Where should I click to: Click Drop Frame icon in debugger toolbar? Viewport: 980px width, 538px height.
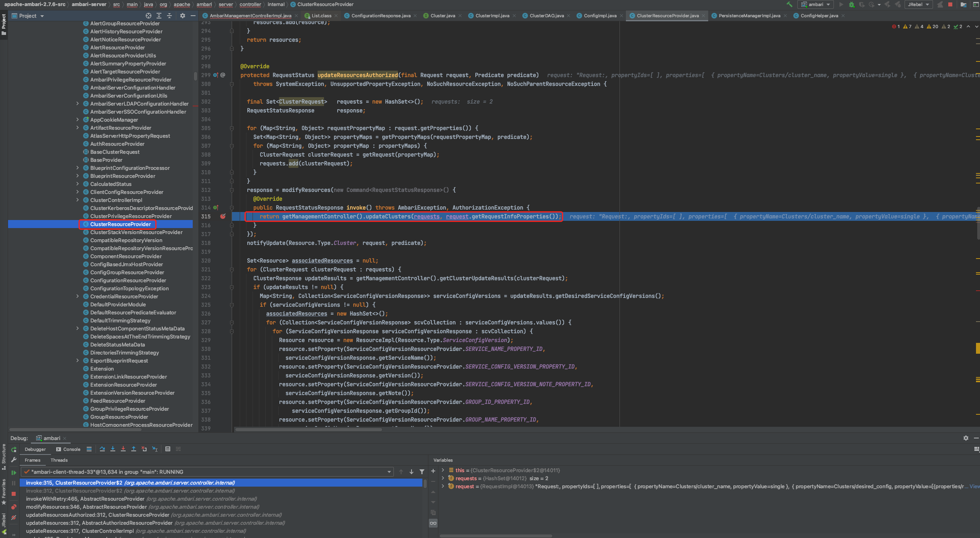pyautogui.click(x=144, y=449)
